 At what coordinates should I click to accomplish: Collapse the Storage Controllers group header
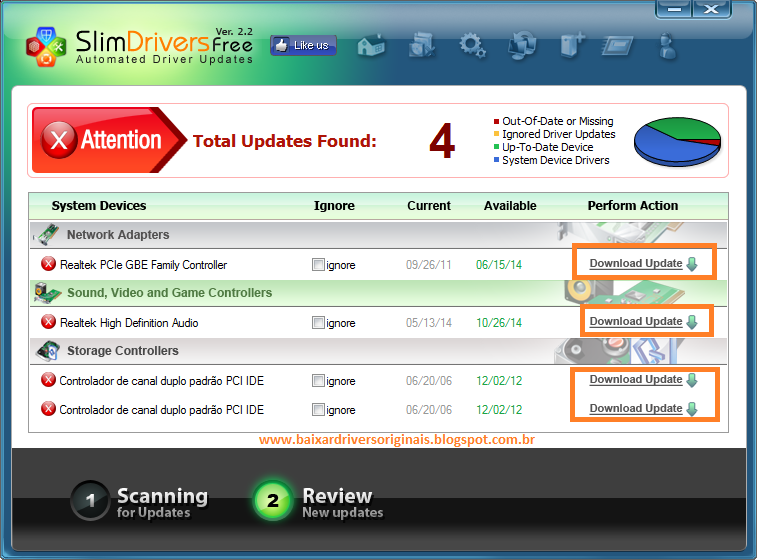pos(379,351)
